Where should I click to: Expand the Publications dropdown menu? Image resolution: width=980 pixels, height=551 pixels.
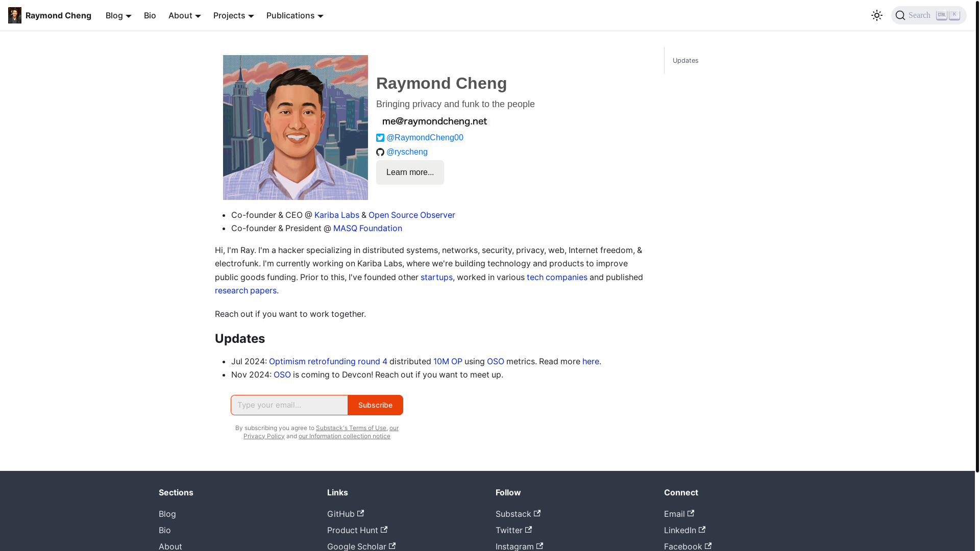295,15
